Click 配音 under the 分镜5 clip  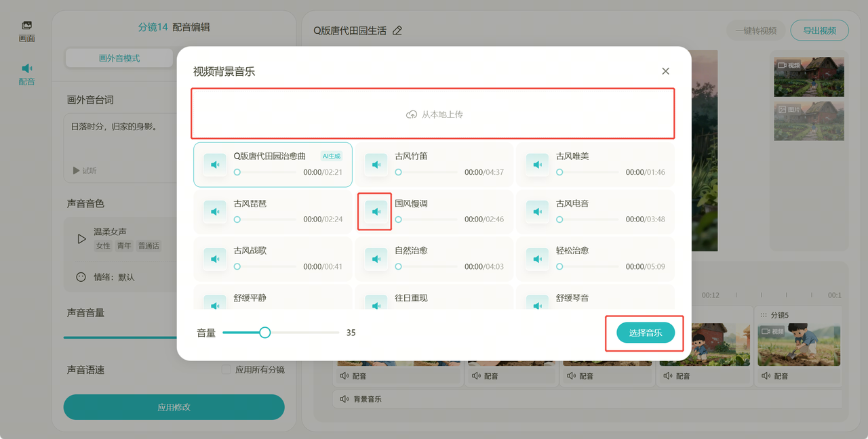[x=774, y=376]
